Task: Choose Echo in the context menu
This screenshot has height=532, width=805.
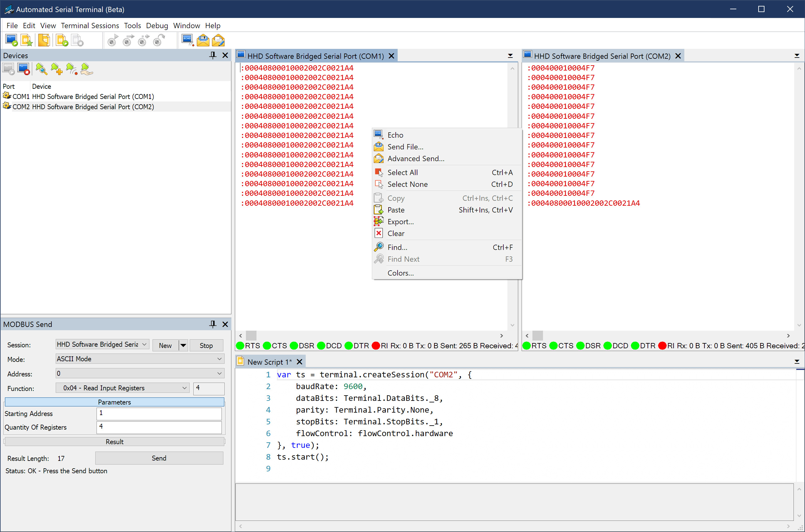Action: click(x=447, y=135)
